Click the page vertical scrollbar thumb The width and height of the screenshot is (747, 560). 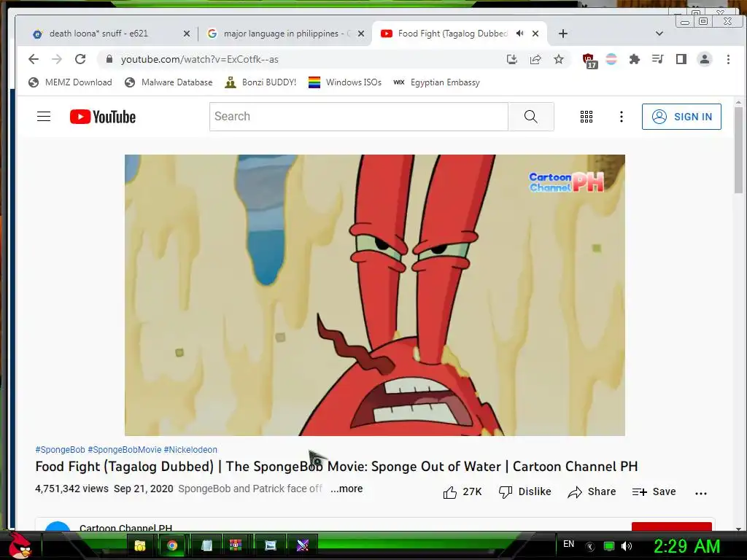pos(738,150)
